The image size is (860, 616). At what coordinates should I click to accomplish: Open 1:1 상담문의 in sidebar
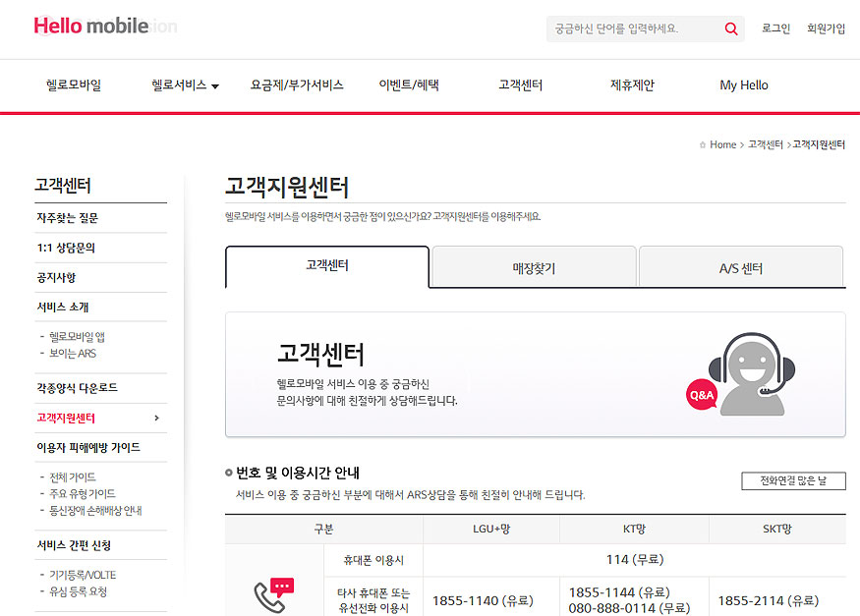pyautogui.click(x=66, y=249)
